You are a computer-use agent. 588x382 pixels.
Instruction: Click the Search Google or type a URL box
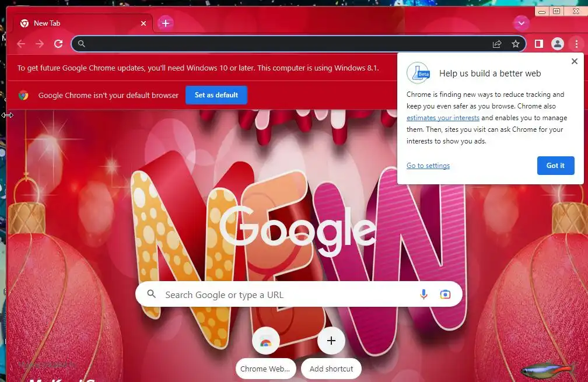(x=299, y=295)
